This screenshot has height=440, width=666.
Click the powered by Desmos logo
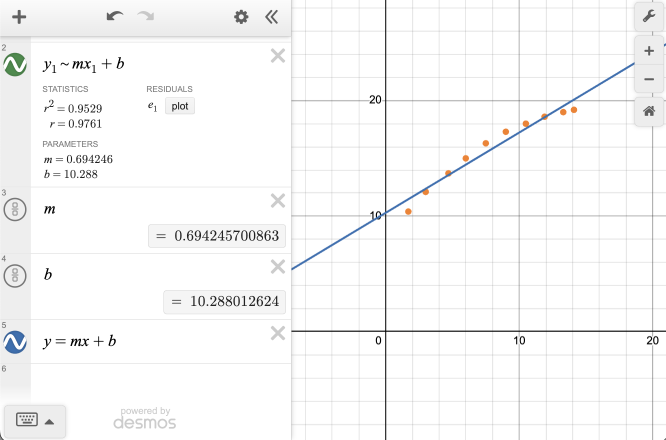point(145,418)
